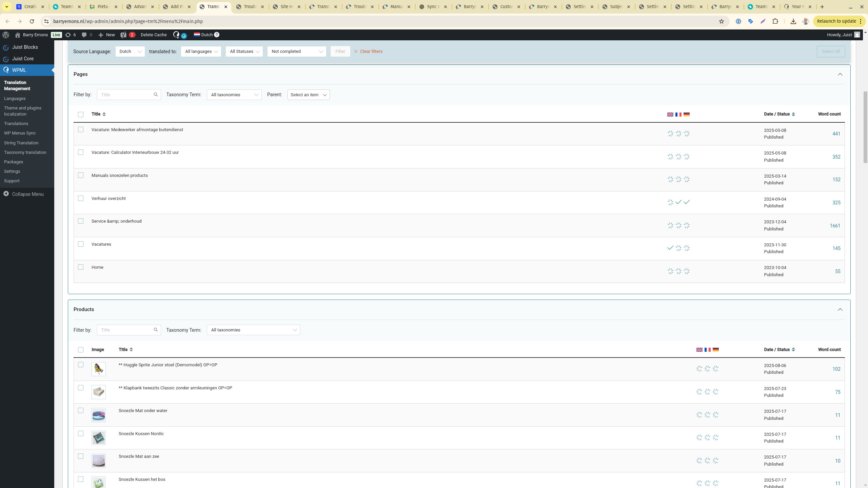Open browser downloads icon
Screen dimensions: 868x488
pyautogui.click(x=793, y=21)
